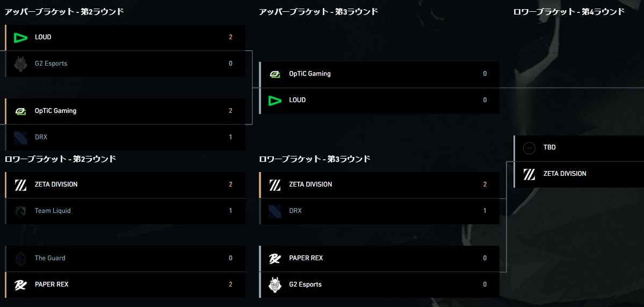Click ZETA DIVISION logo in Lower Bracket Round 2
This screenshot has height=307, width=644.
pyautogui.click(x=20, y=185)
